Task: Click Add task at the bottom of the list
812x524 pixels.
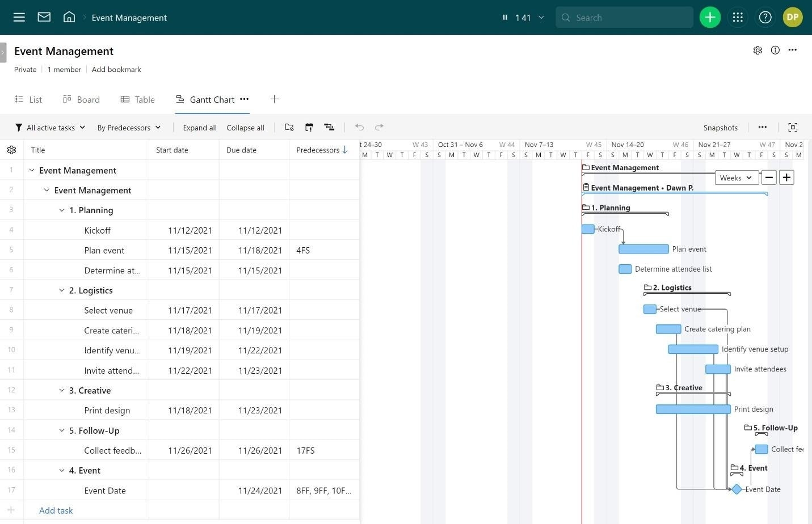Action: [x=56, y=510]
